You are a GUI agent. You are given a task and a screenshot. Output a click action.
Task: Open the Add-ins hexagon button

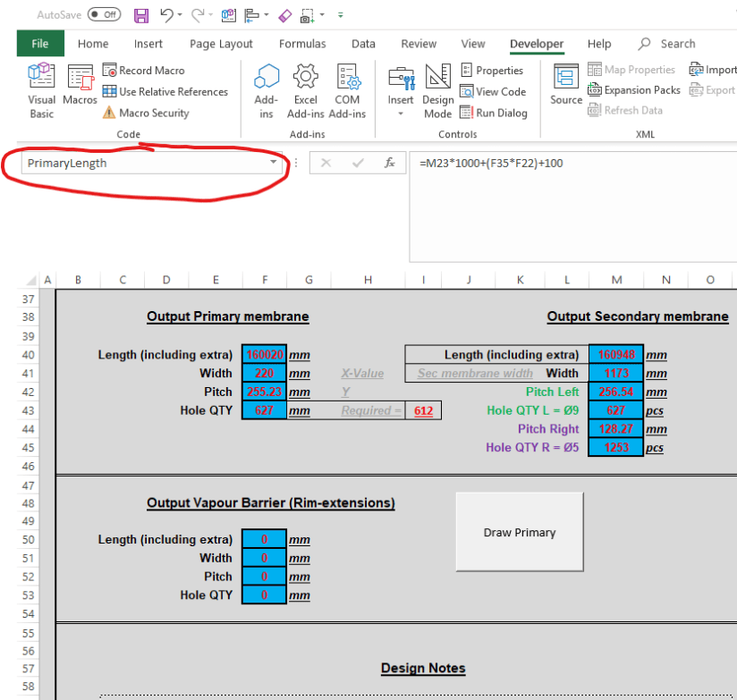[266, 91]
